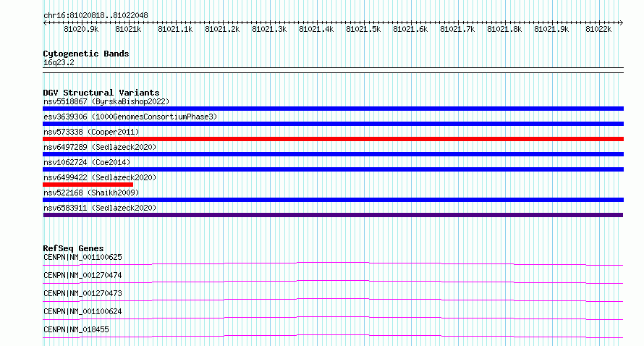644x346 pixels.
Task: Select the RefSeq Genes track title
Action: tap(73, 248)
